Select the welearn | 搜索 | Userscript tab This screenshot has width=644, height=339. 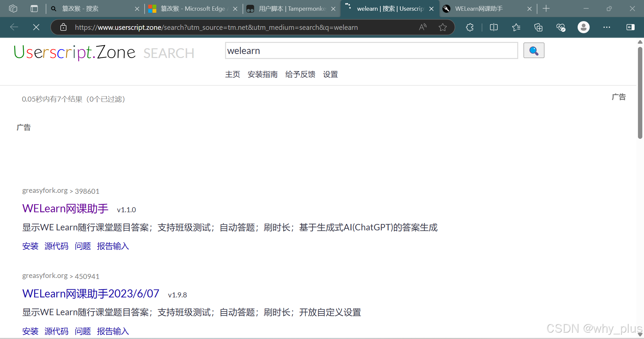(x=390, y=8)
